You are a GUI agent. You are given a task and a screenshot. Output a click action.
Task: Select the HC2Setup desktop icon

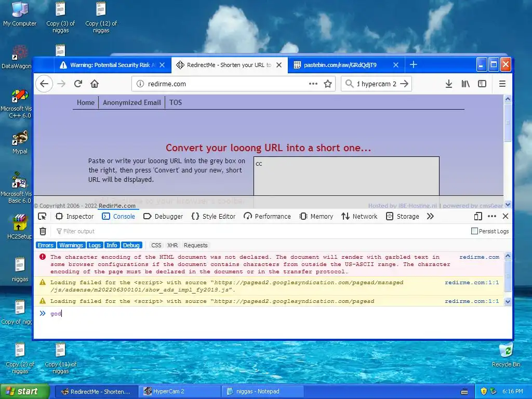20,227
